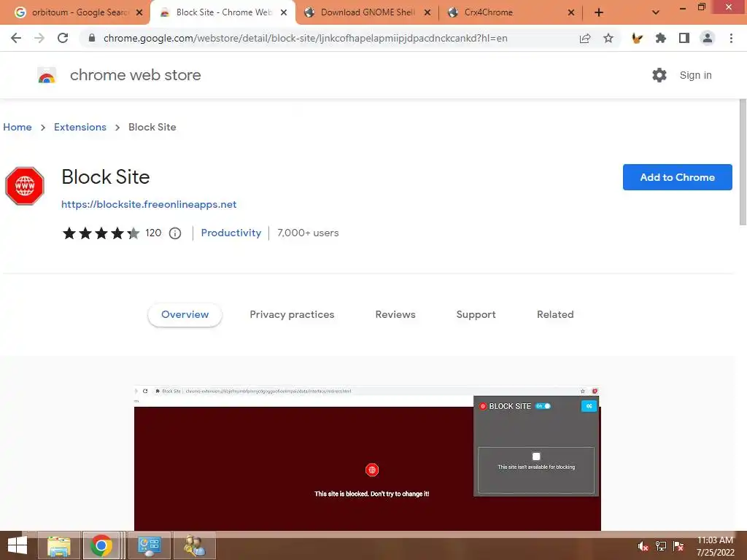Open the fox-like extension icon in toolbar

[637, 38]
